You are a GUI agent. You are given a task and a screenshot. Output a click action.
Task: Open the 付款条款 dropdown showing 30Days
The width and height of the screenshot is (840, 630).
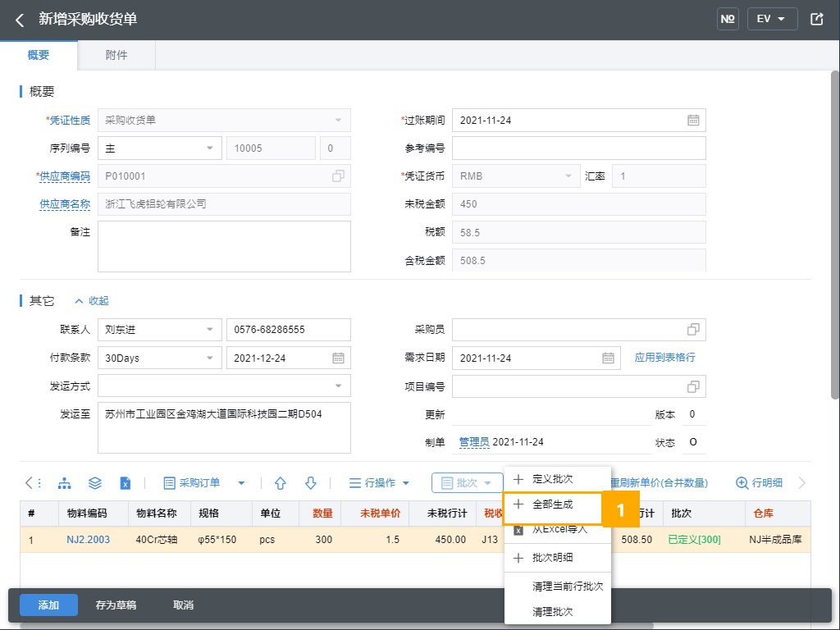(x=160, y=358)
